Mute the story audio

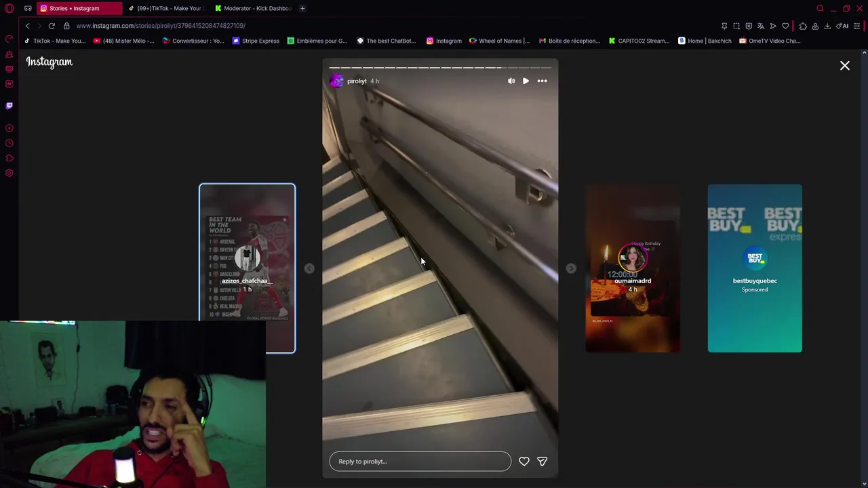[511, 81]
